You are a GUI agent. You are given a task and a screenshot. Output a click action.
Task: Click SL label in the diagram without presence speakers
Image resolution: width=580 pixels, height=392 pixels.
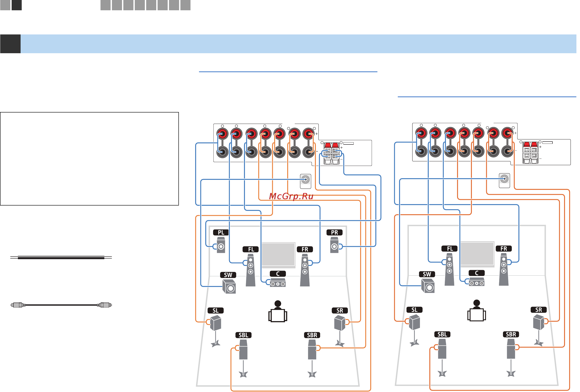pyautogui.click(x=415, y=310)
